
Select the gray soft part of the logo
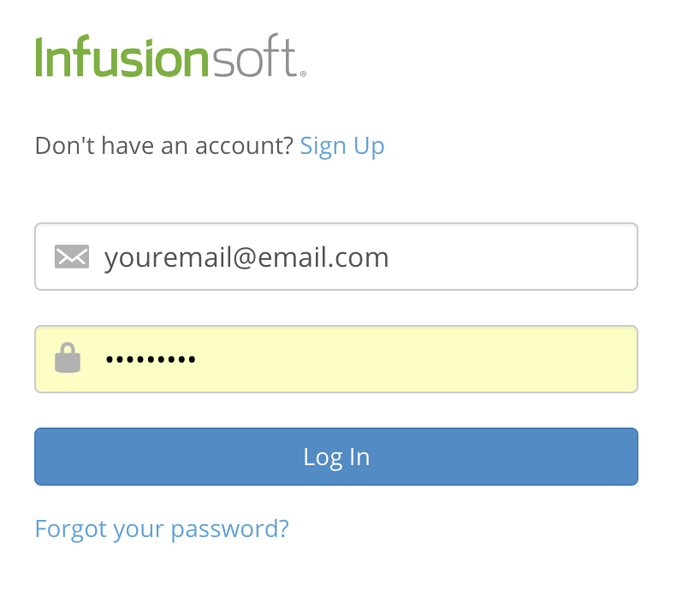[x=253, y=56]
